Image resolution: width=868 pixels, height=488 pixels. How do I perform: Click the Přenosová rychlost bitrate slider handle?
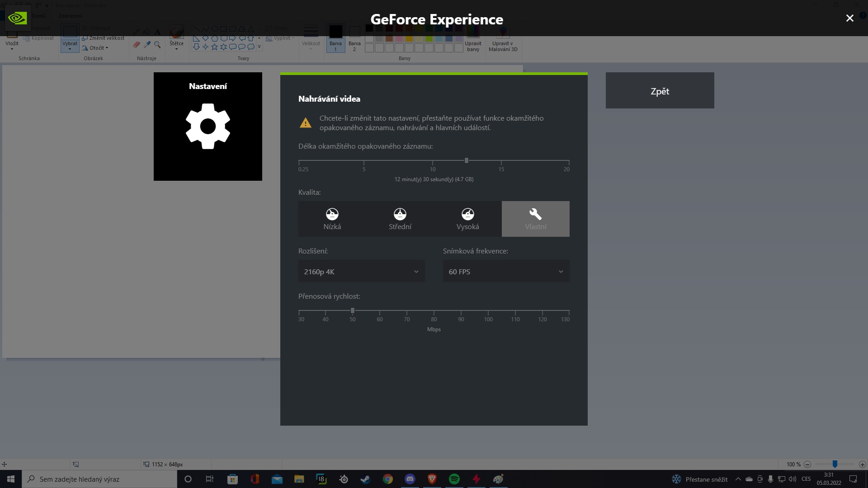[x=353, y=310]
